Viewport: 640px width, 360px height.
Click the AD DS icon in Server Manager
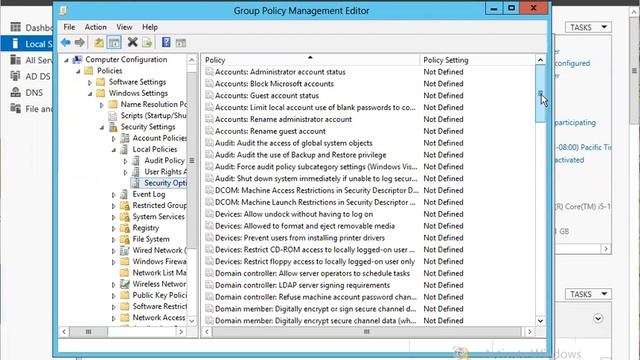click(x=16, y=76)
